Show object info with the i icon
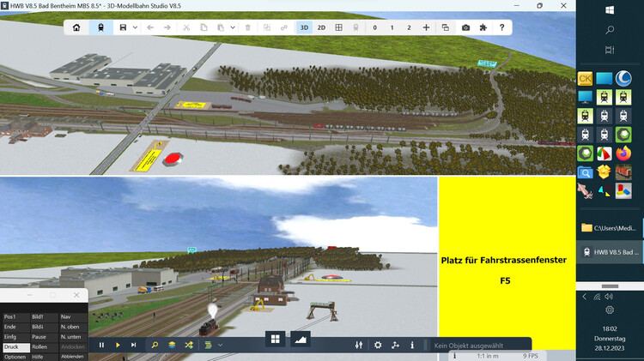The image size is (644, 361). pos(412,345)
